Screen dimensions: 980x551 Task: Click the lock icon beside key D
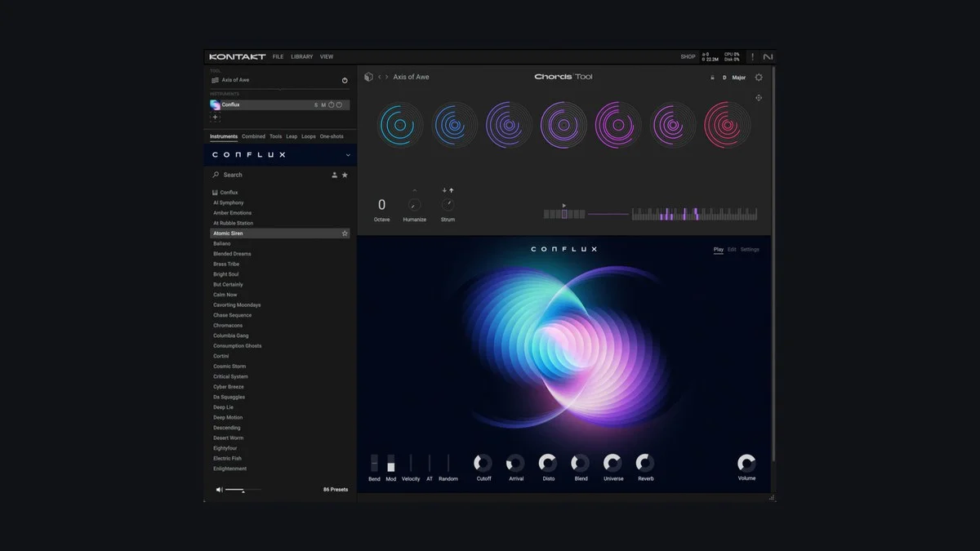click(x=712, y=78)
